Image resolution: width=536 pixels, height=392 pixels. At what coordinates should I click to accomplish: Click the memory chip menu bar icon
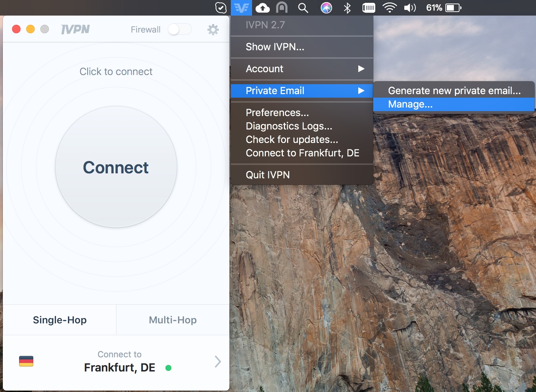369,8
